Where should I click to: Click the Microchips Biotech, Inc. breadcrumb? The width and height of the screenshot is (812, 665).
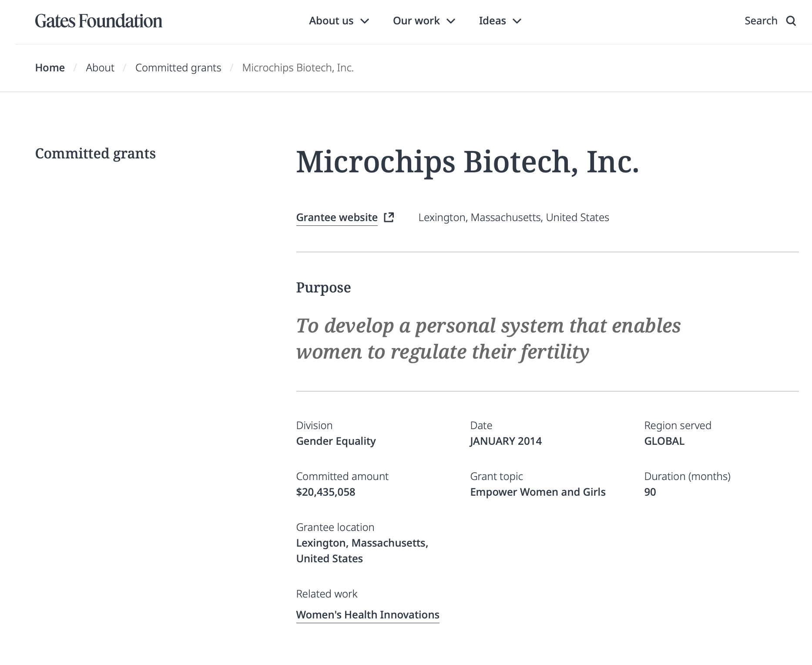click(298, 68)
